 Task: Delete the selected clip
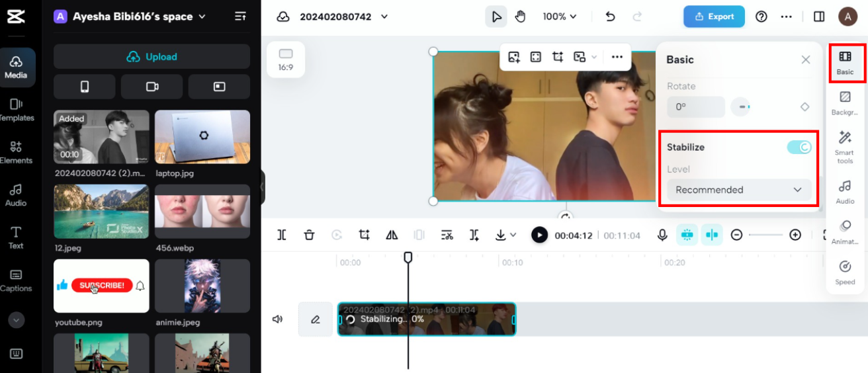[x=309, y=235]
